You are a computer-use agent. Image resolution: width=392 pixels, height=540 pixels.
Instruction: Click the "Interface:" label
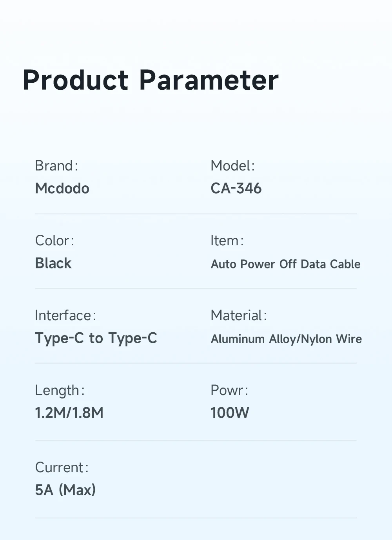[x=65, y=315]
